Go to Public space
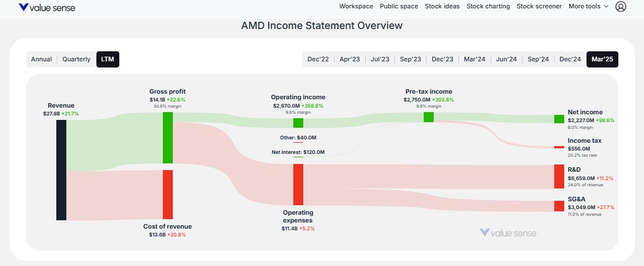This screenshot has height=266, width=644. coord(399,6)
